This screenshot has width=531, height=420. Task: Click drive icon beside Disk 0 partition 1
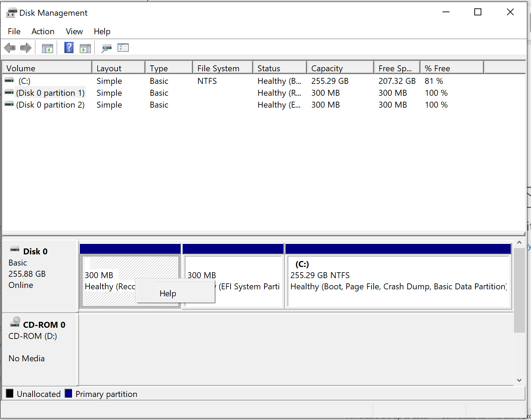[x=9, y=93]
